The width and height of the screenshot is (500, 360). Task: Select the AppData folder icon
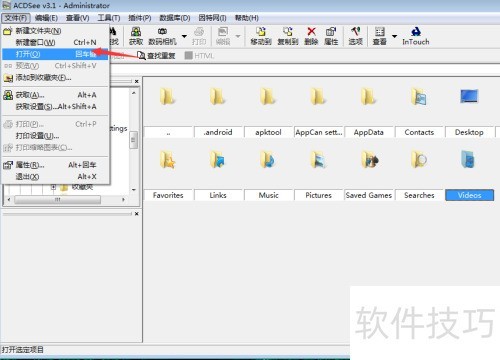point(368,97)
